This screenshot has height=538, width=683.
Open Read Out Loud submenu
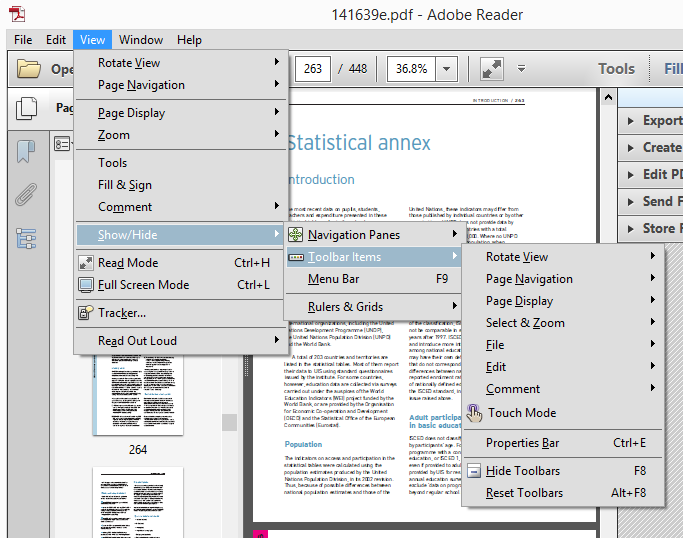tap(181, 341)
